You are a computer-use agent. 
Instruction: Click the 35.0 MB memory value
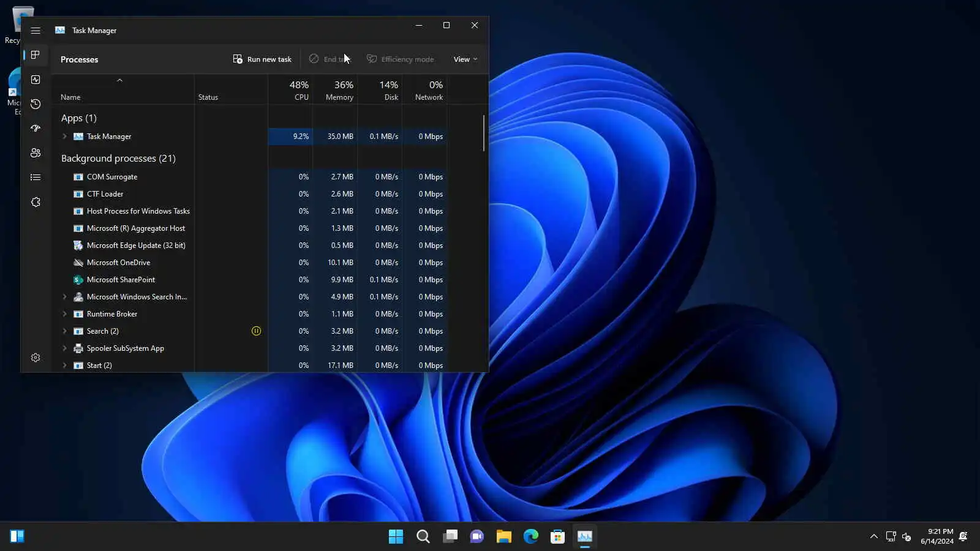(x=340, y=137)
